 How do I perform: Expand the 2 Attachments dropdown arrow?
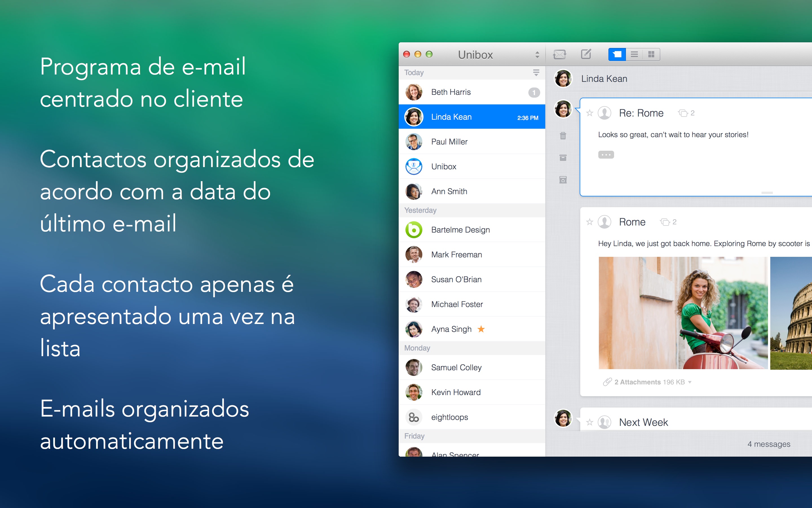point(690,382)
